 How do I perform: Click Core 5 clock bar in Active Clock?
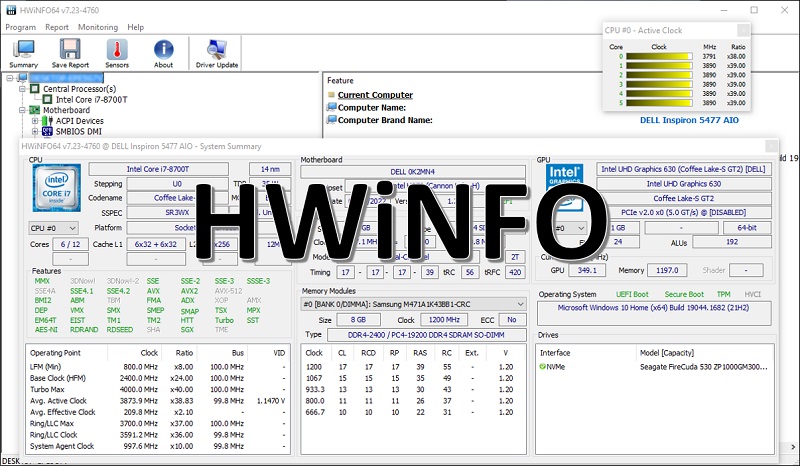[659, 103]
